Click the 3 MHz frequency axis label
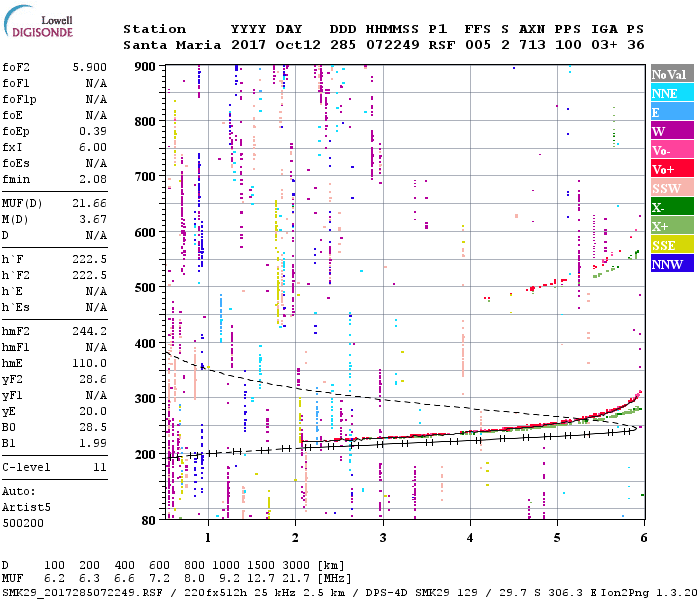Viewport: 700px width, 600px height. (x=383, y=538)
